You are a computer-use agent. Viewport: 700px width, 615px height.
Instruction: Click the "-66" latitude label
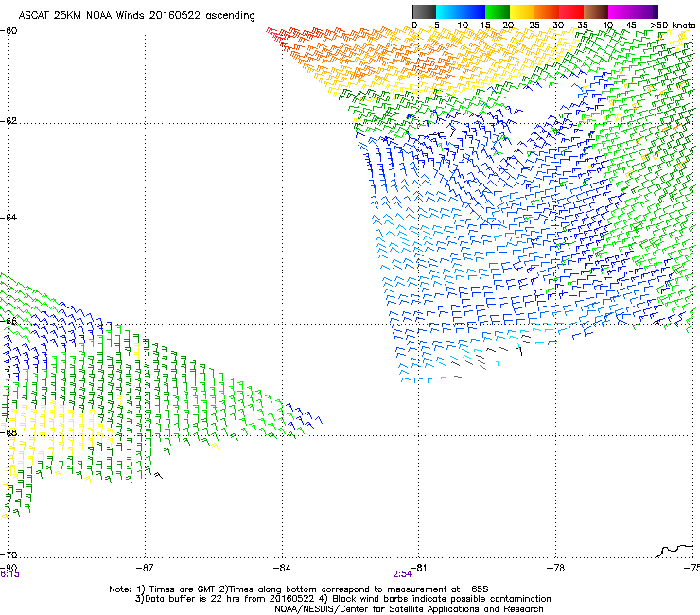[9, 321]
